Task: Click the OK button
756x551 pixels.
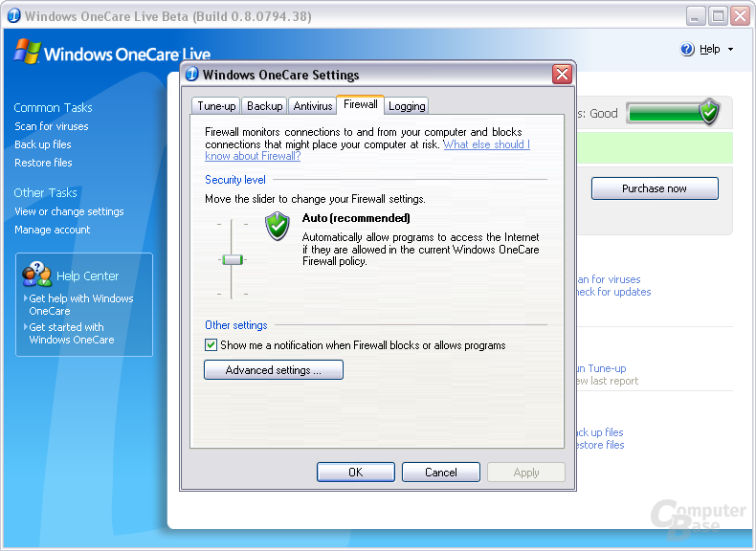Action: (356, 472)
